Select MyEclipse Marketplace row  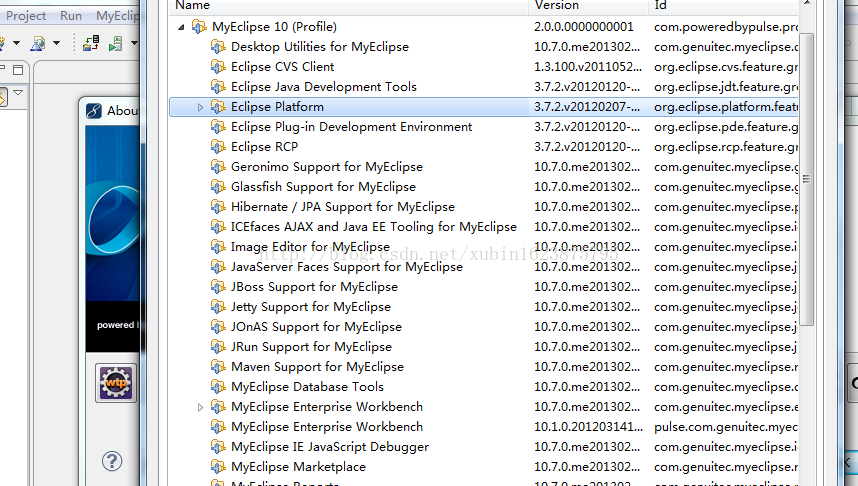(x=484, y=467)
